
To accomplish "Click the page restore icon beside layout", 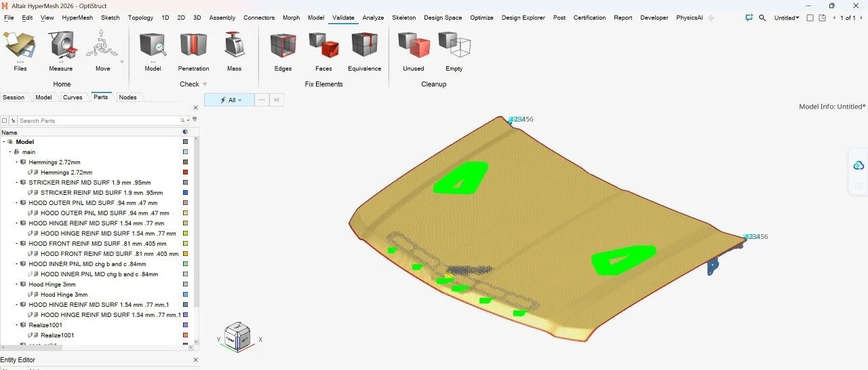I will coord(822,18).
